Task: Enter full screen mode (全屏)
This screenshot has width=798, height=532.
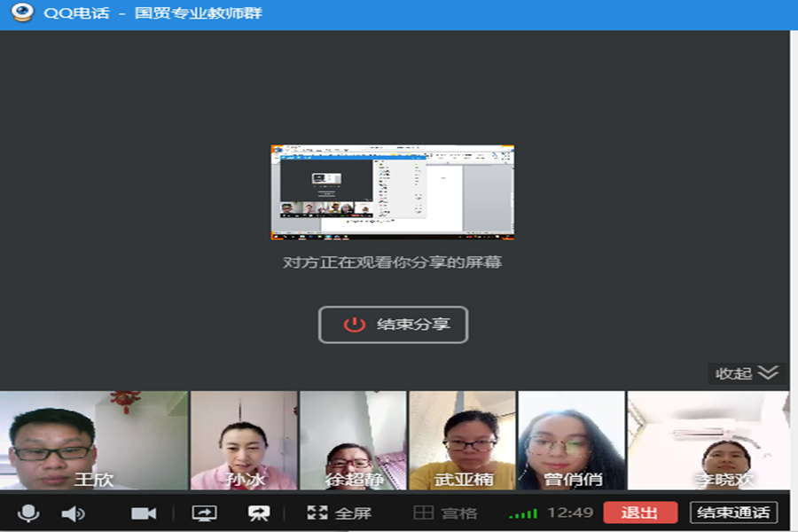Action: [x=339, y=512]
